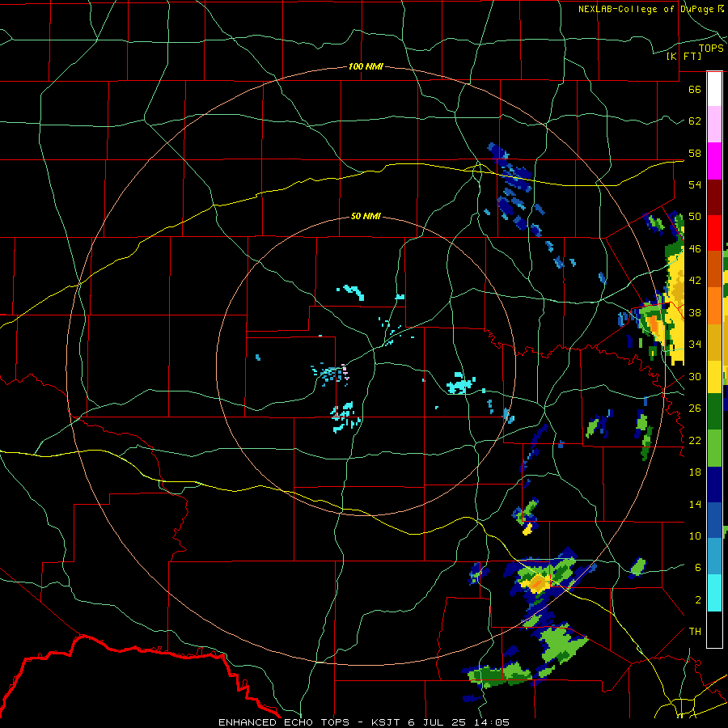Viewport: 728px width, 728px height.
Task: Click the 46 value on the scale
Action: [695, 249]
